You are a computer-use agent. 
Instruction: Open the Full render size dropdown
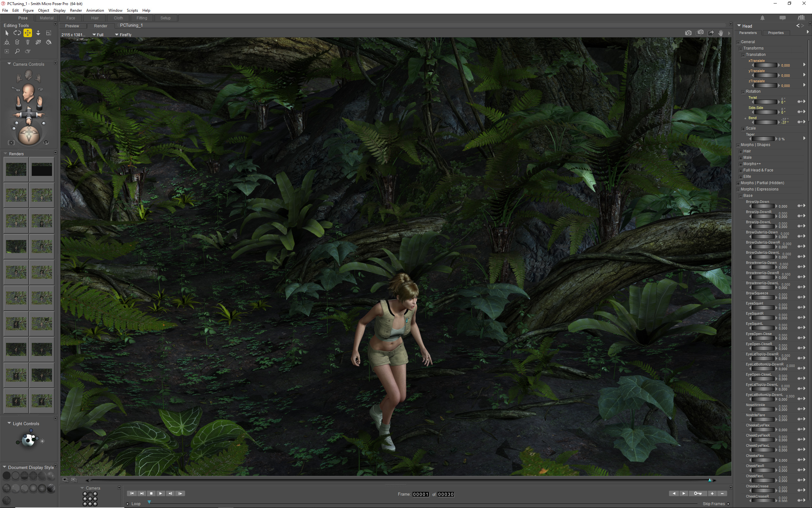(98, 35)
